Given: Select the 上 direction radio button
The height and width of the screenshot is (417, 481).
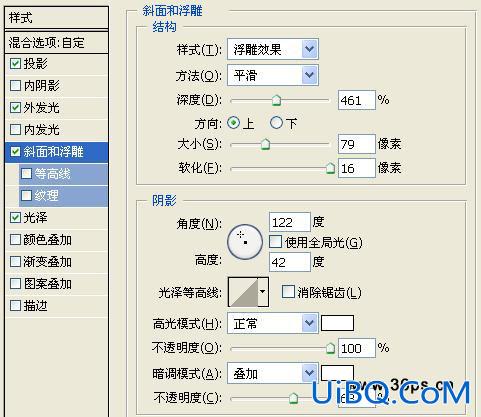Looking at the screenshot, I should (x=233, y=123).
